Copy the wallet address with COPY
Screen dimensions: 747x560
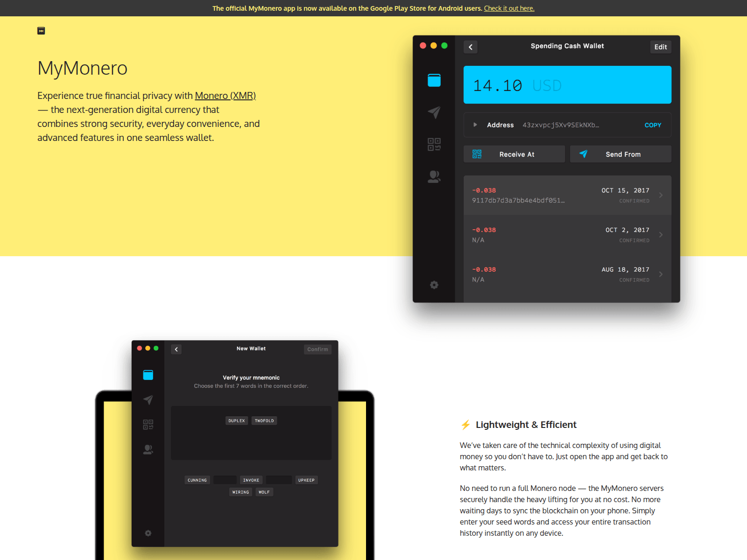653,125
